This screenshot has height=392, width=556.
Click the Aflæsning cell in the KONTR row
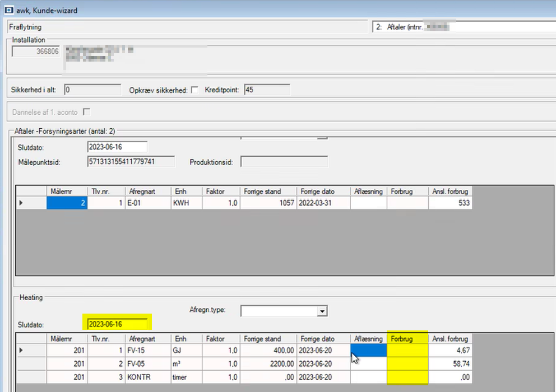368,377
